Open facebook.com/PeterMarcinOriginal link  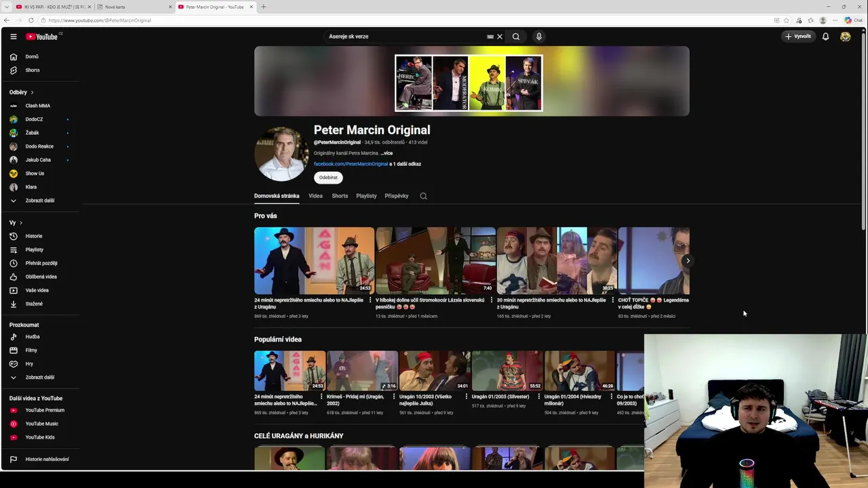coord(351,164)
